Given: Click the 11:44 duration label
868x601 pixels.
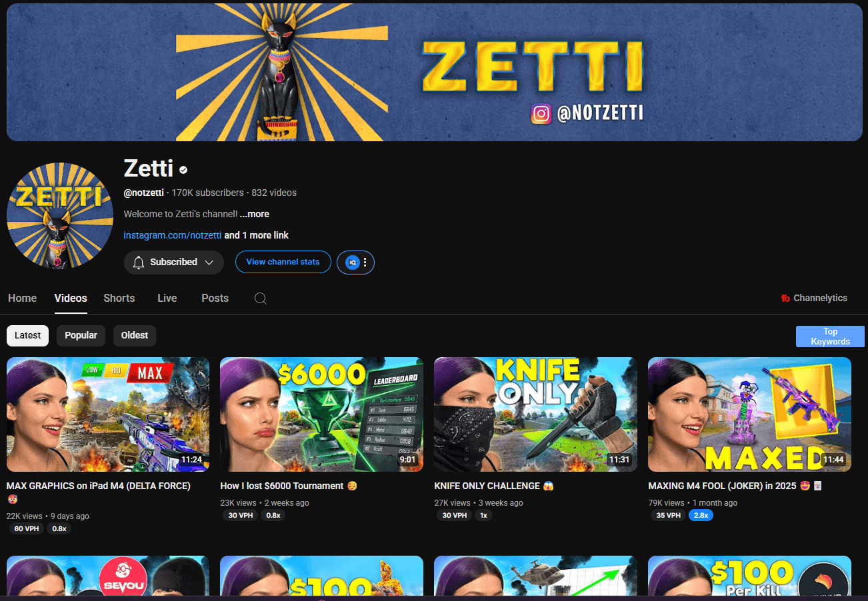Looking at the screenshot, I should [x=833, y=460].
